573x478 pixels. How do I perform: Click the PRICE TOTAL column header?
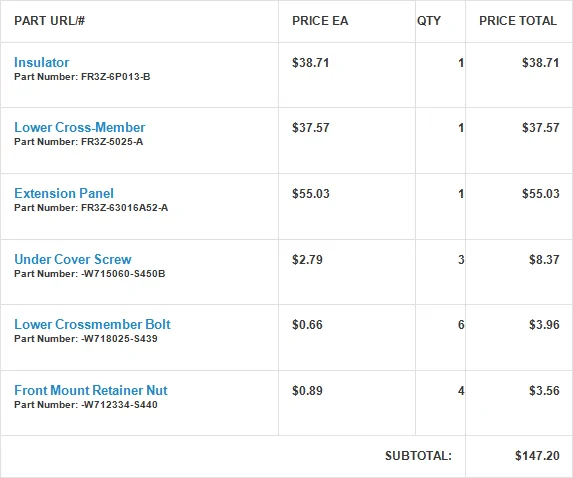click(x=518, y=21)
